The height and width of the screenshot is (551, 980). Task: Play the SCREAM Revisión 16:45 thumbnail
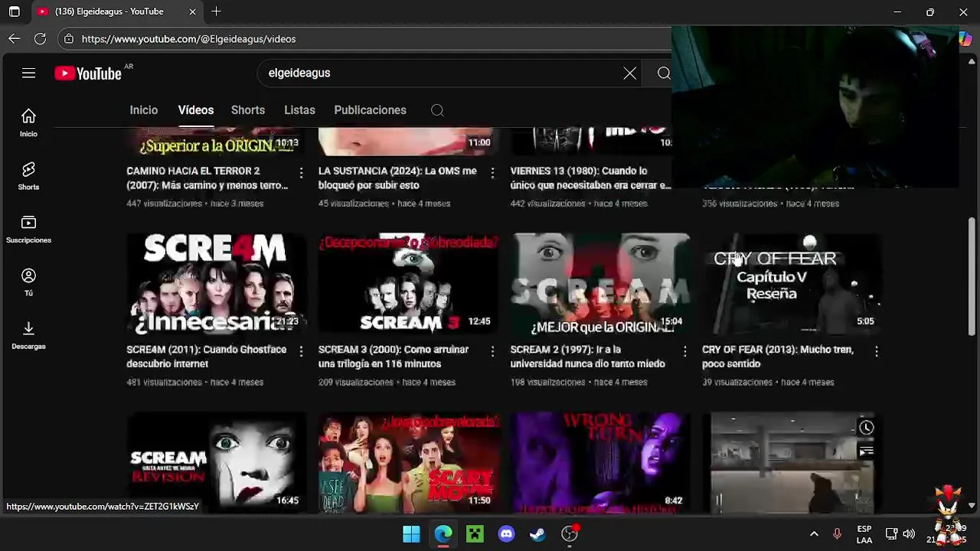[216, 463]
